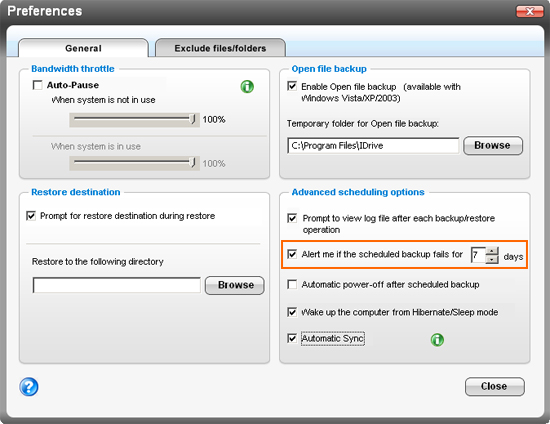Viewport: 550px width, 424px height.
Task: Click the 'When system is not in use' slider
Action: point(134,120)
